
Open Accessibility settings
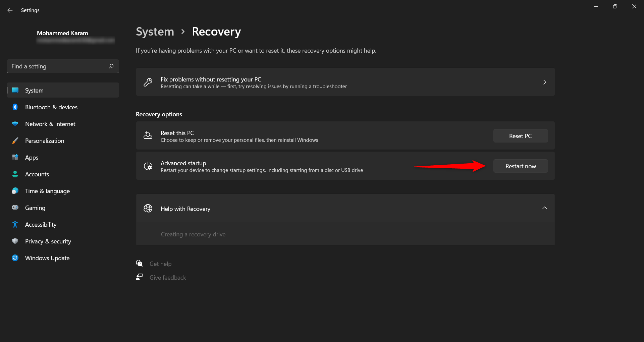pos(63,224)
